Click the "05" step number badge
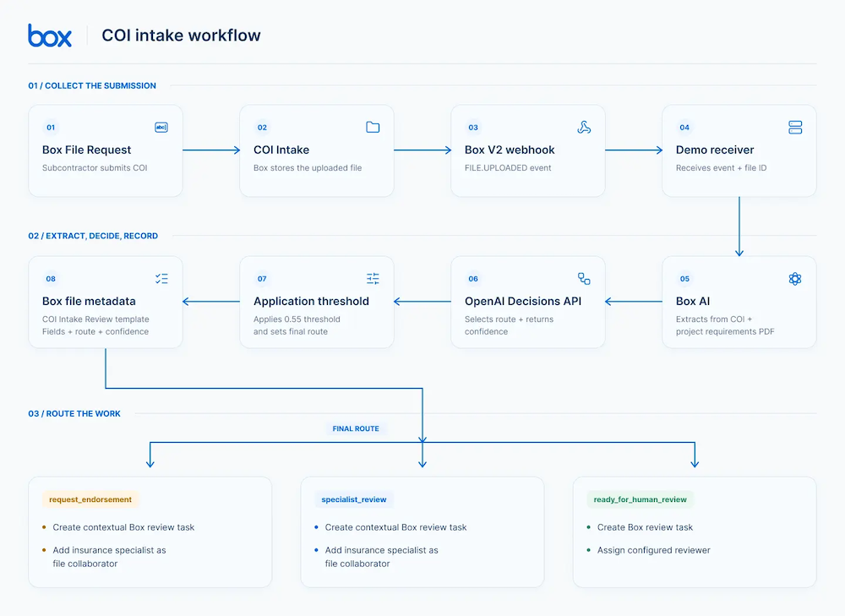The height and width of the screenshot is (616, 845). click(x=684, y=279)
